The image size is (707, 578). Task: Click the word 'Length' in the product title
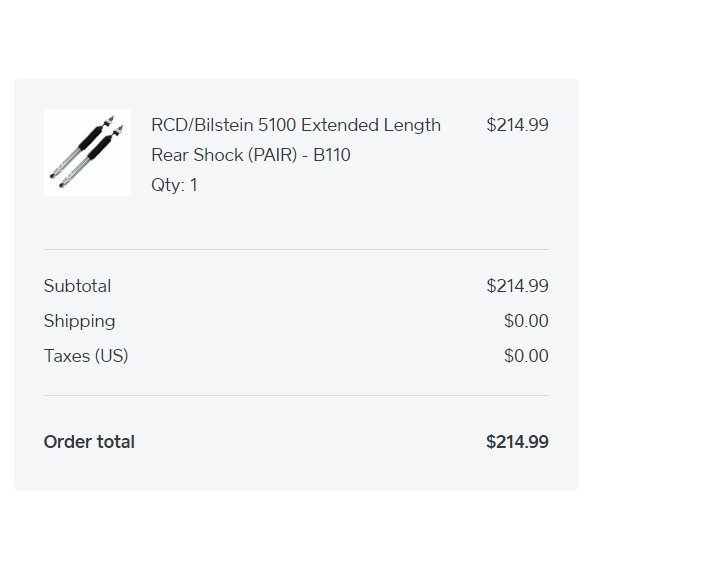point(412,125)
